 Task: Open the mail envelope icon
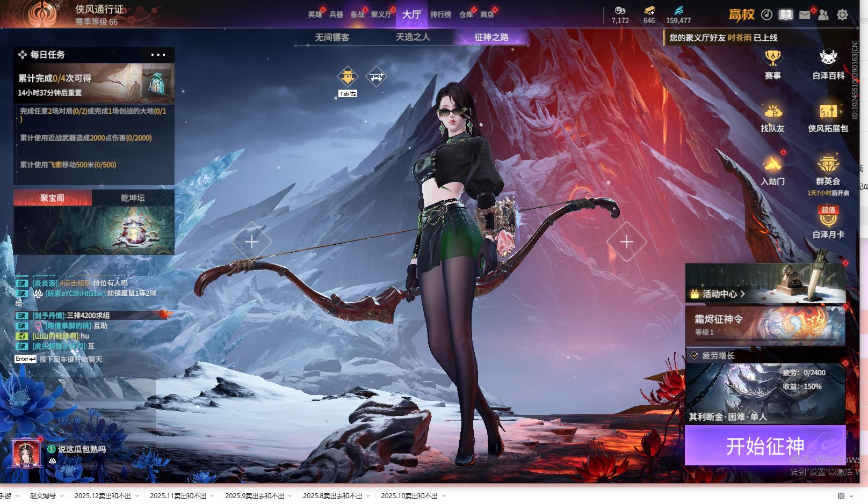pyautogui.click(x=805, y=15)
